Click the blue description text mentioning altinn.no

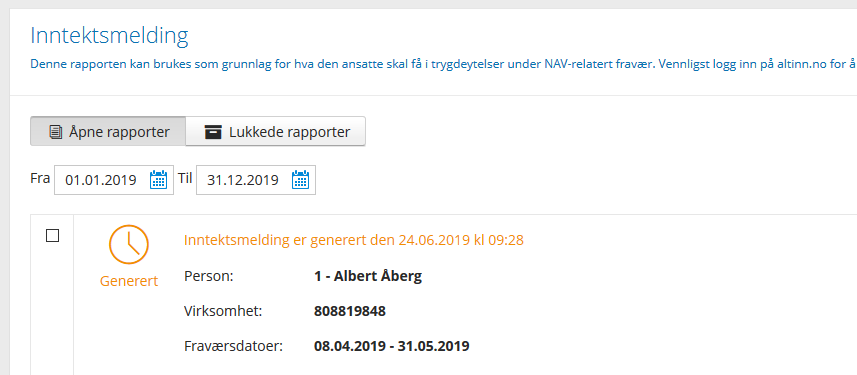[x=443, y=64]
